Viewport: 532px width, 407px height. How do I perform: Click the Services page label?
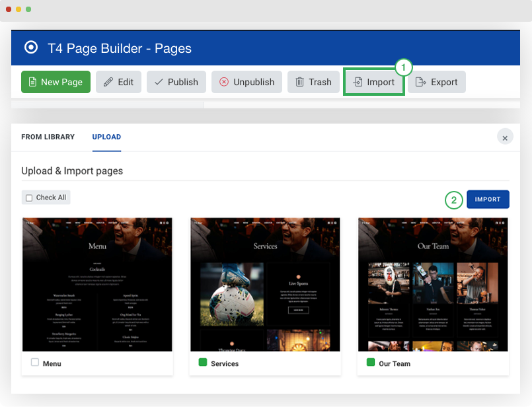click(225, 363)
